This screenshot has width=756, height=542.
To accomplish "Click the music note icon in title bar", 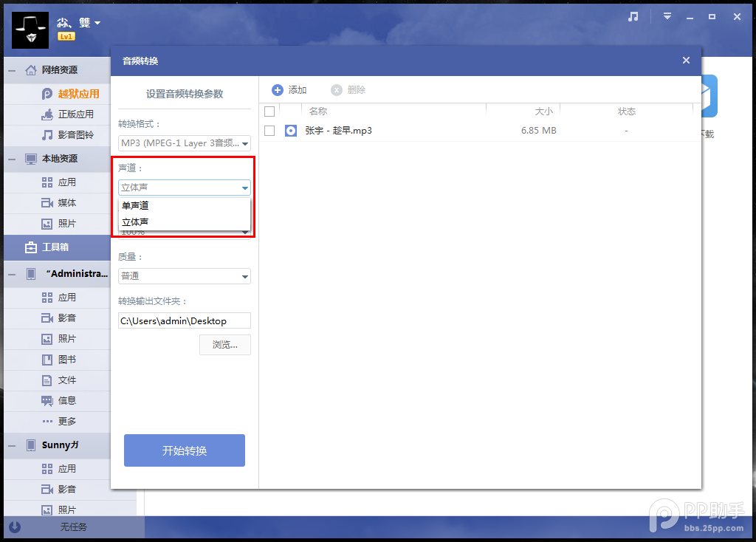I will click(x=633, y=17).
